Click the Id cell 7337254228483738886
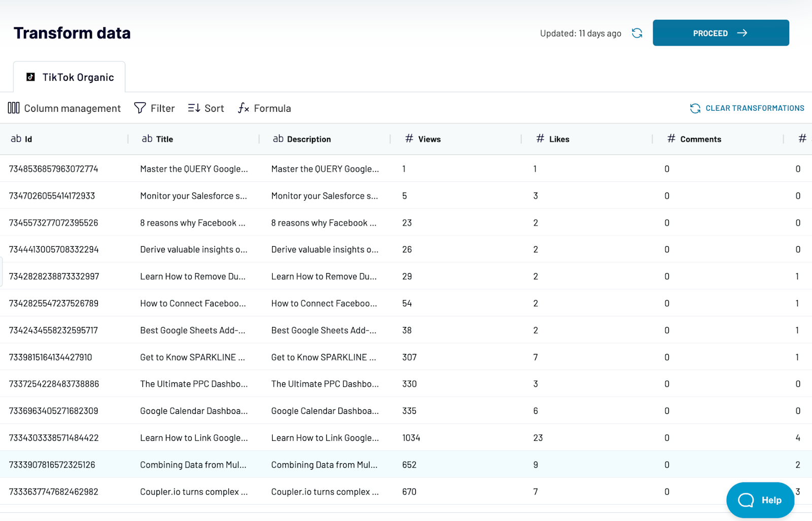The height and width of the screenshot is (521, 812). click(54, 384)
